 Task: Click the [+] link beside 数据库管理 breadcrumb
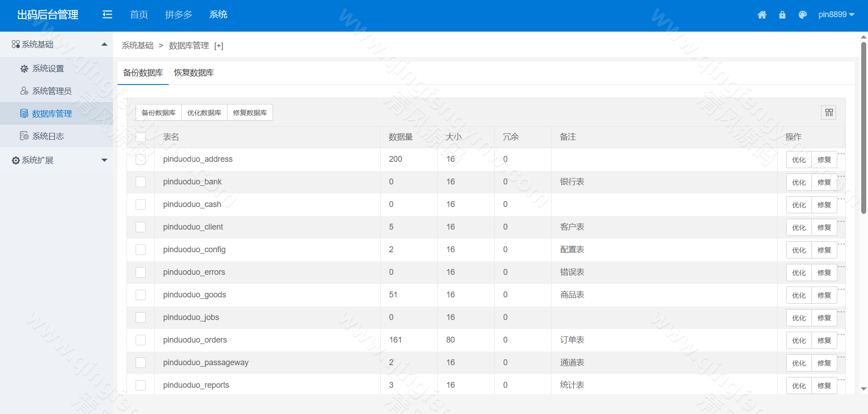click(219, 46)
